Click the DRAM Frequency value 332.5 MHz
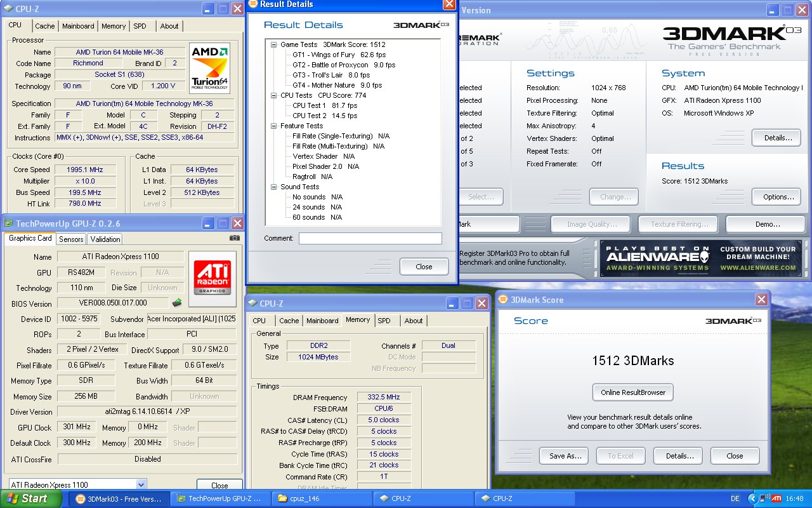 coord(384,398)
